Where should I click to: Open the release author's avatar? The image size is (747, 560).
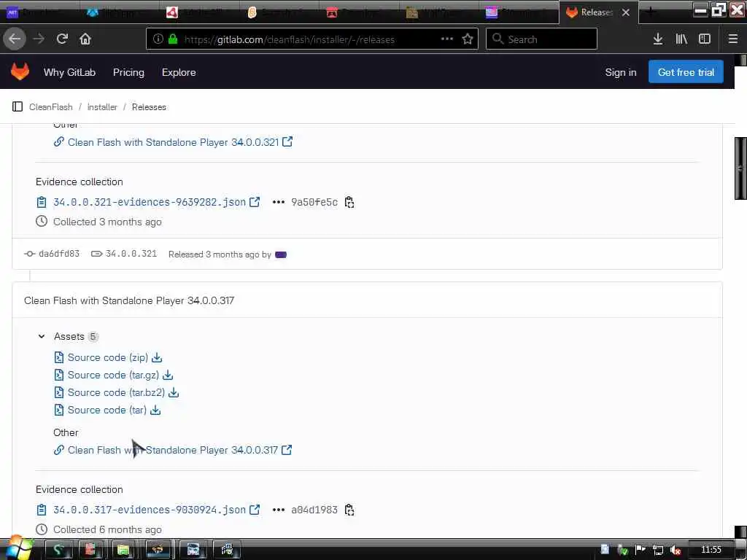281,254
